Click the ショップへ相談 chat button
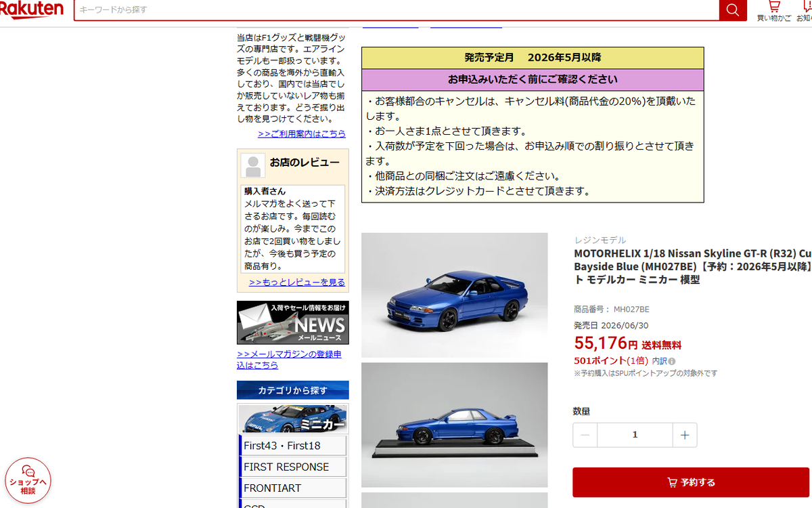812x508 pixels. click(28, 480)
